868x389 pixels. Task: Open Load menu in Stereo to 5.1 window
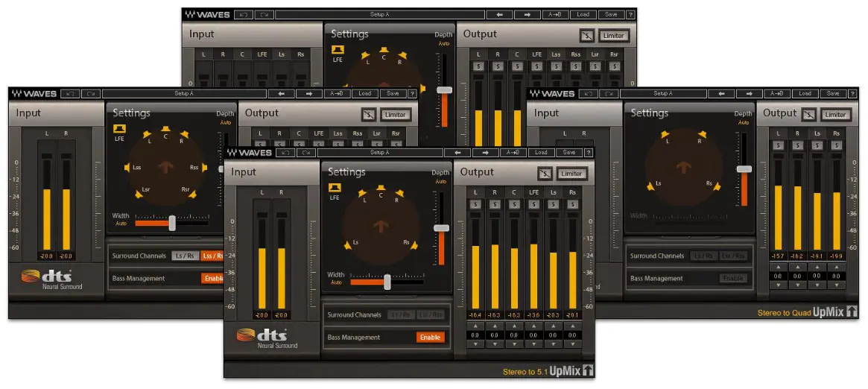tap(541, 152)
